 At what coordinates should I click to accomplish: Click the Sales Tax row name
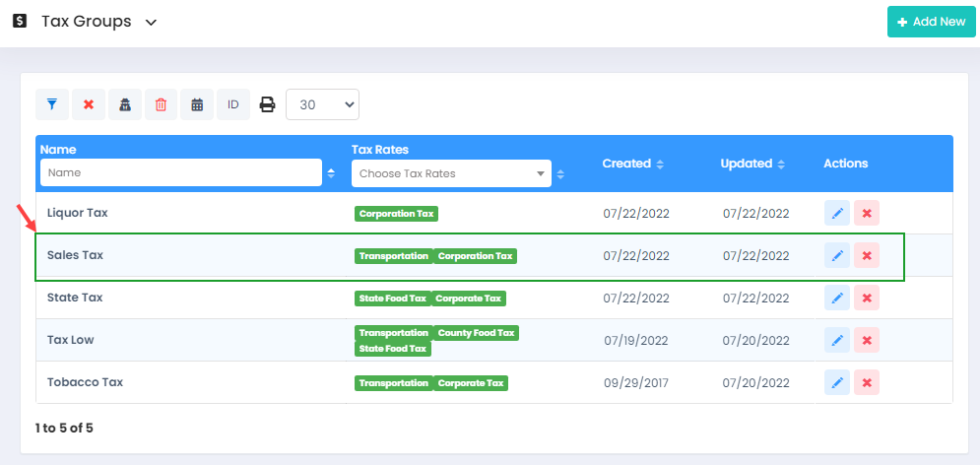(x=75, y=255)
